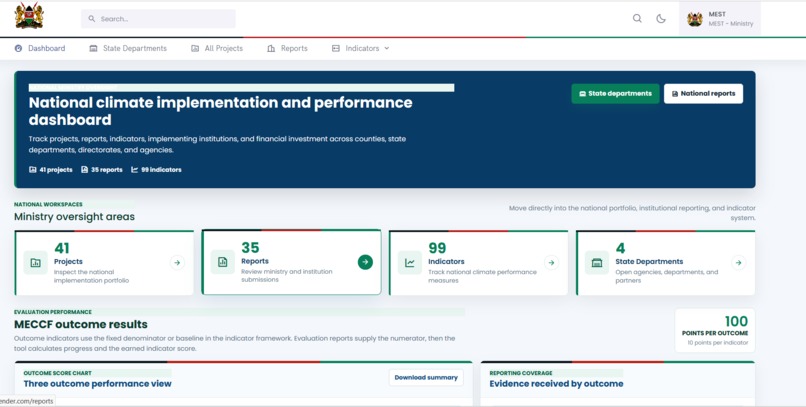Click the Download summary button
This screenshot has width=806, height=407.
tap(426, 377)
